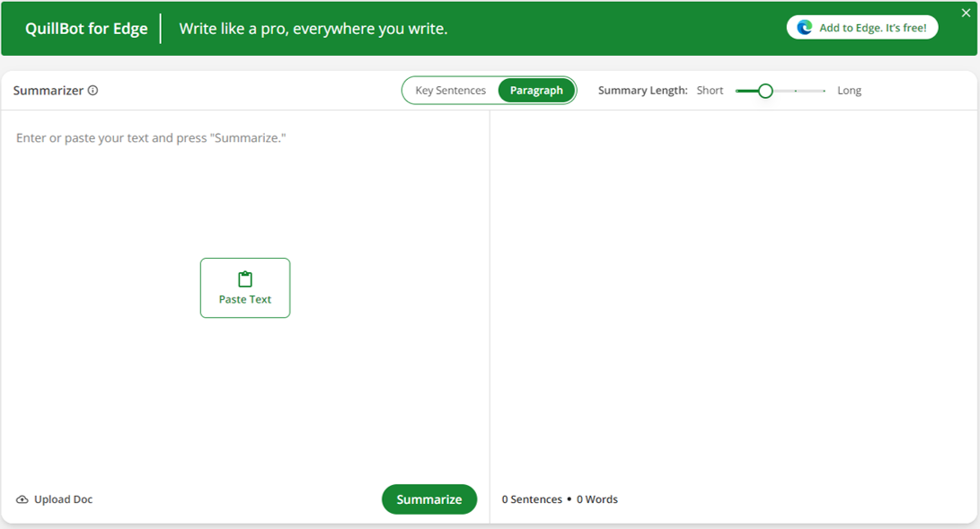Image resolution: width=980 pixels, height=529 pixels.
Task: Click the Long label for summary length
Action: pos(849,91)
